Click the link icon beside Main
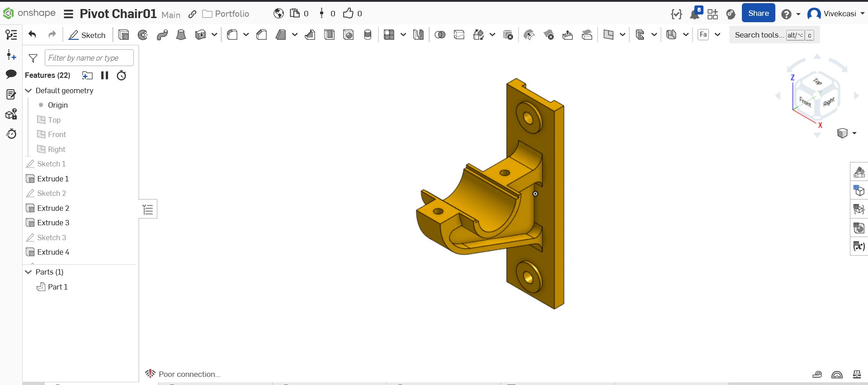868x385 pixels. pyautogui.click(x=192, y=14)
